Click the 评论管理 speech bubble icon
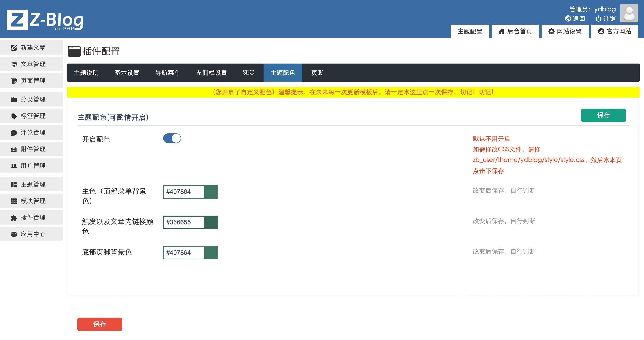The width and height of the screenshot is (644, 340). 14,133
